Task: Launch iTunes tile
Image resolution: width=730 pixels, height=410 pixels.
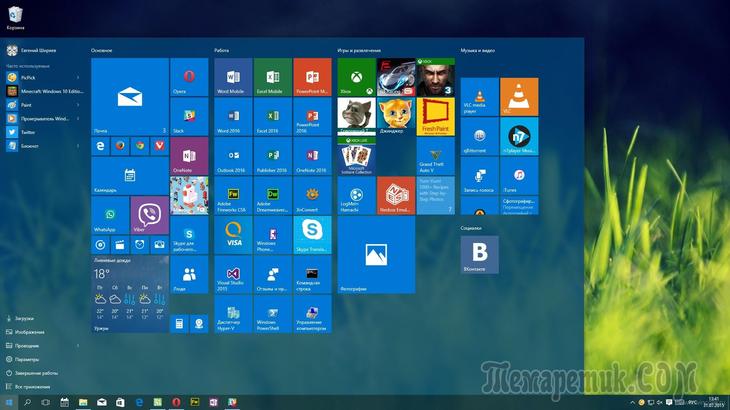Action: (x=519, y=175)
